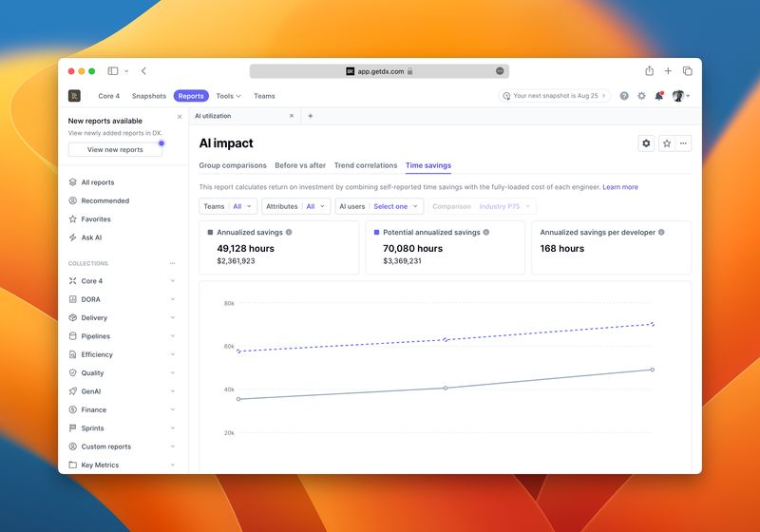Click the Safari address bar
Viewport: 760px width, 532px height.
click(x=379, y=71)
